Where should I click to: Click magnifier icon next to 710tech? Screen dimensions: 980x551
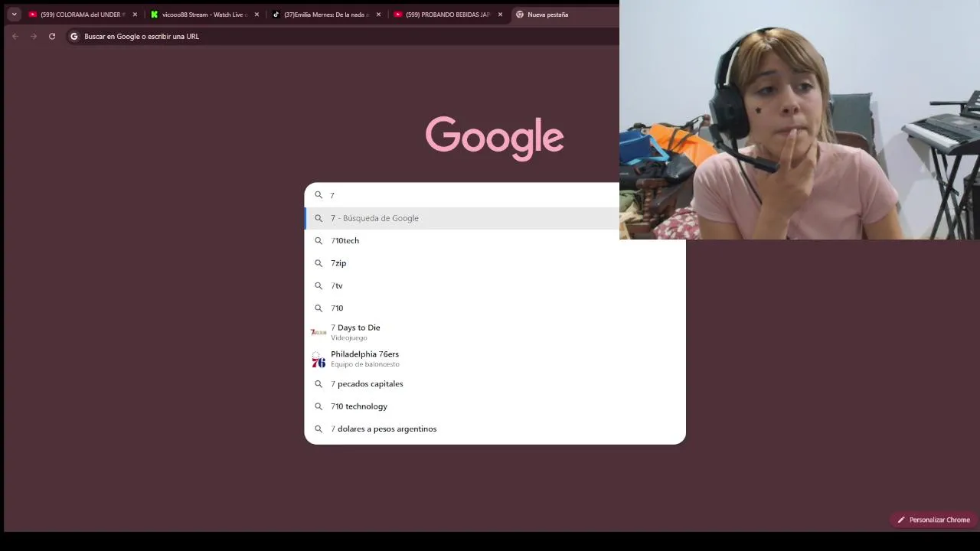click(318, 240)
